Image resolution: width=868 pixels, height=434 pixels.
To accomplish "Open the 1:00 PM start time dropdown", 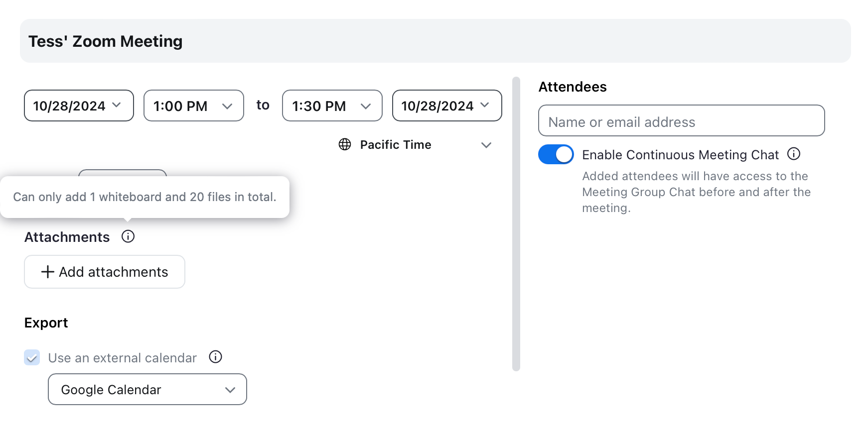I will 193,106.
